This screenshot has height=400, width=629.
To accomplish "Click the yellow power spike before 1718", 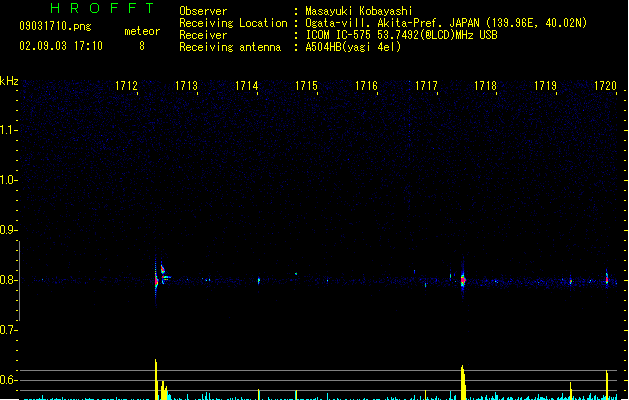I will 463,382.
